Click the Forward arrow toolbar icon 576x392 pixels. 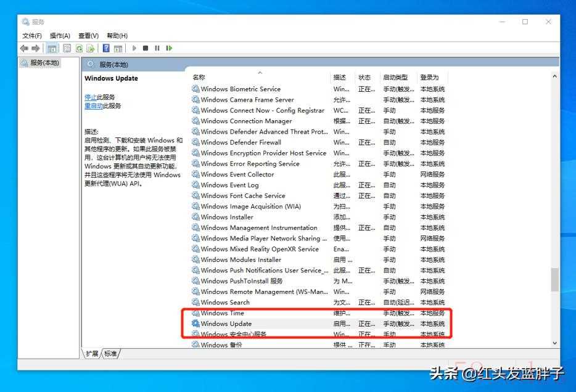click(36, 48)
